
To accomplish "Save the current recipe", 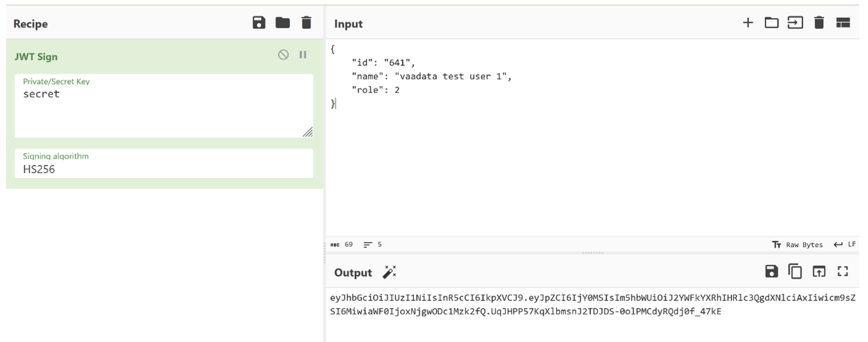I will pyautogui.click(x=259, y=23).
